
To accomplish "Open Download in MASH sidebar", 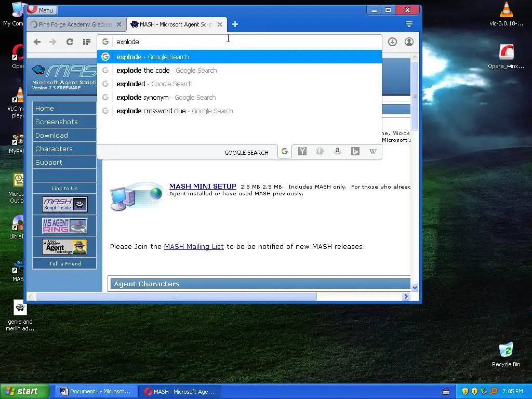I will click(64, 136).
